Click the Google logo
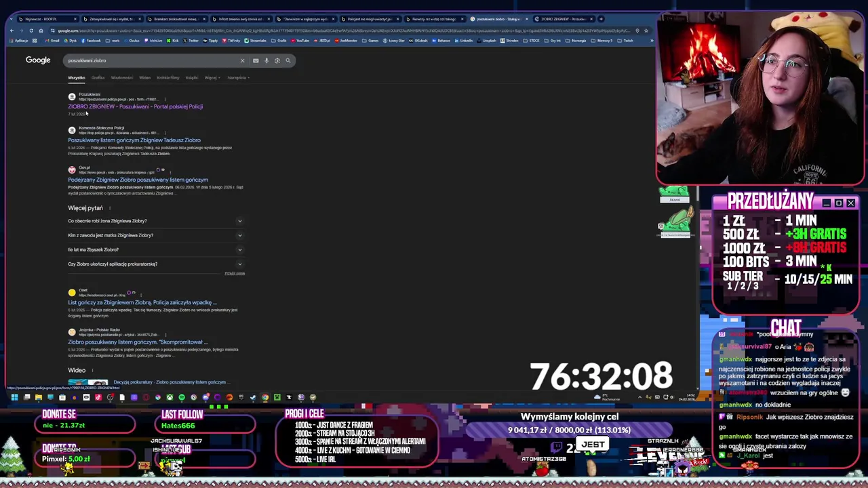Viewport: 868px width, 488px height. coord(38,60)
